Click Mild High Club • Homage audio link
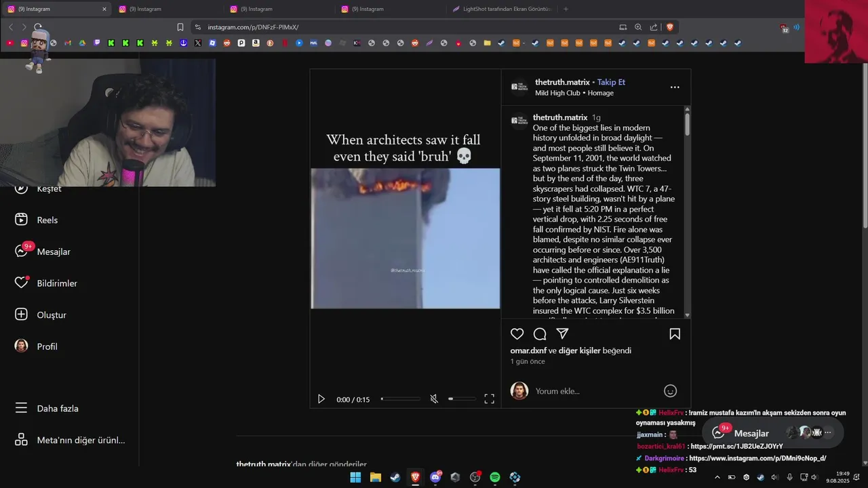Viewport: 868px width, 488px height. [x=574, y=93]
